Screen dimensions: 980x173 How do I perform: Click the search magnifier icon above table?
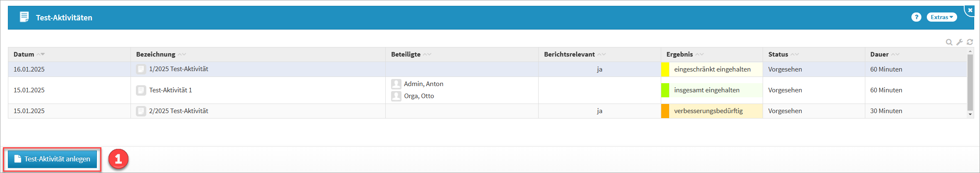[949, 42]
